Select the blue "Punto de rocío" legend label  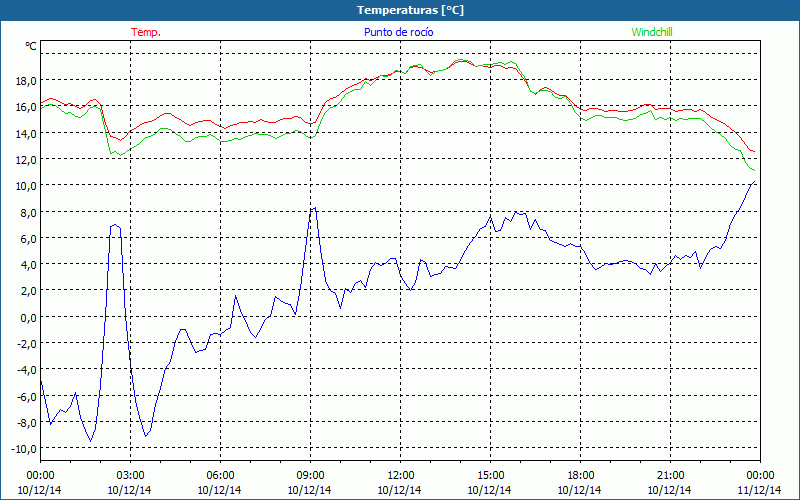(398, 32)
